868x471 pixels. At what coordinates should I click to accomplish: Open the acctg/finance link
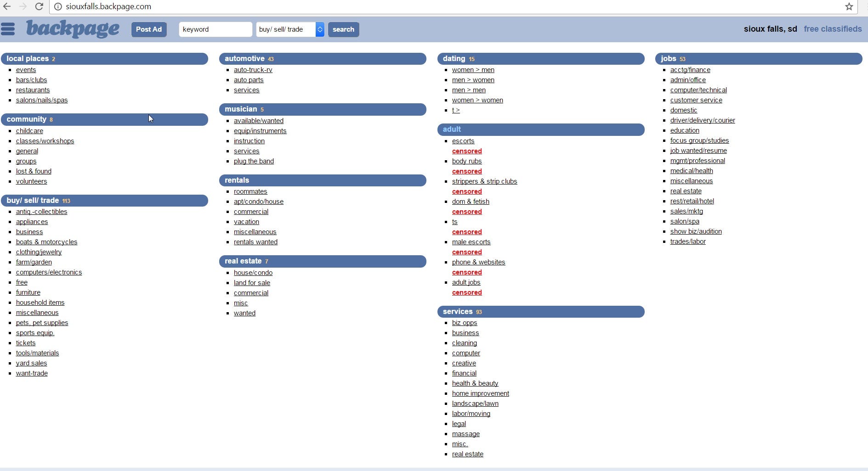point(690,70)
